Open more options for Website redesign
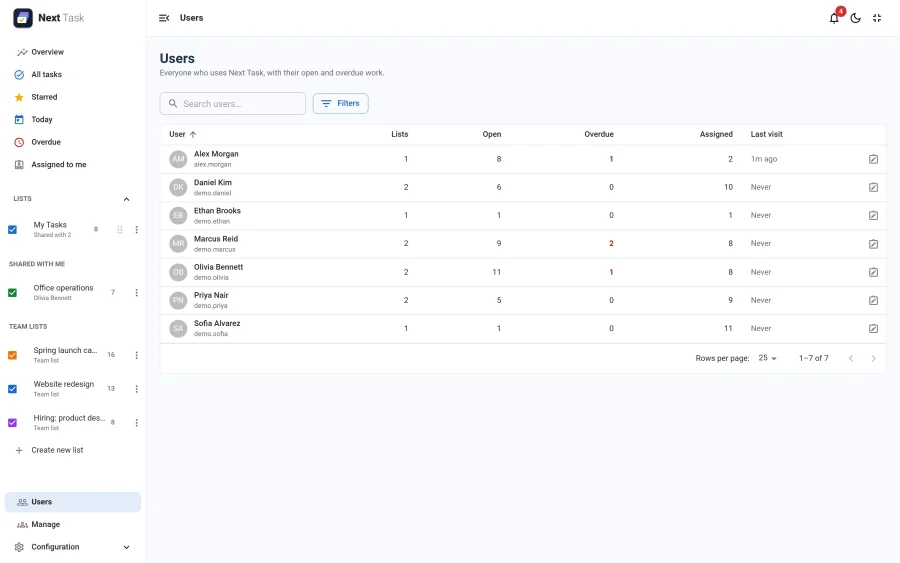 pos(137,389)
